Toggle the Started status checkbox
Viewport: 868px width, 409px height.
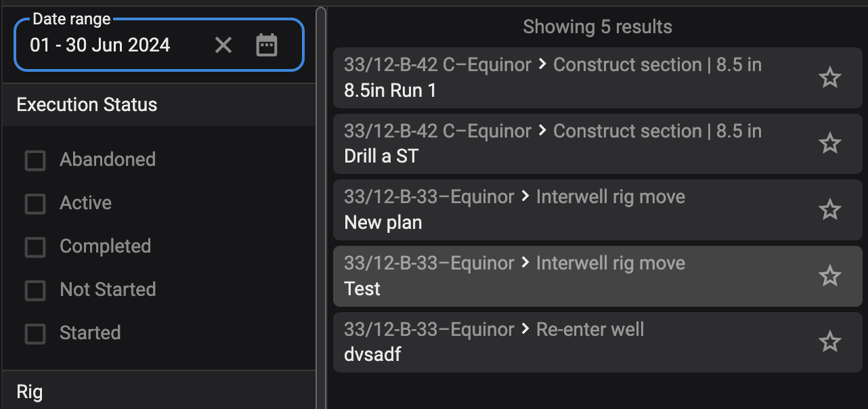click(35, 334)
